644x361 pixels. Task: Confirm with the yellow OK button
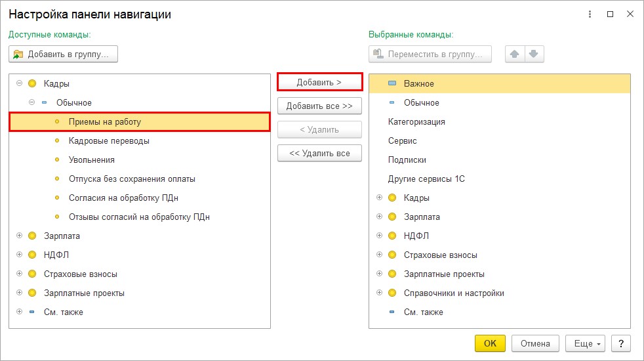(x=490, y=343)
